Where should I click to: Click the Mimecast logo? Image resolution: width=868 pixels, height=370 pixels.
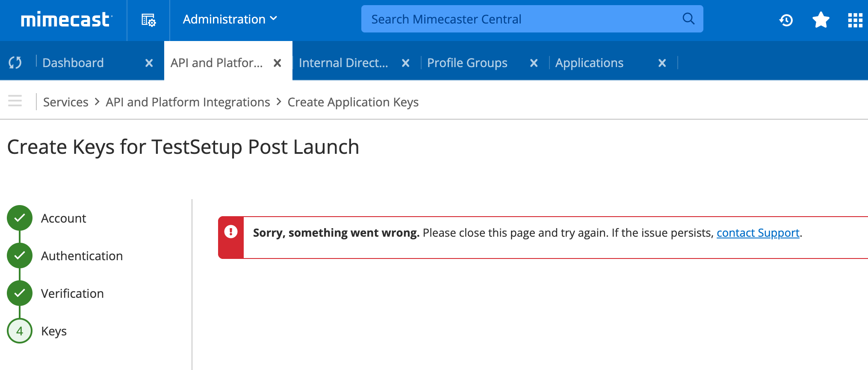[x=66, y=20]
